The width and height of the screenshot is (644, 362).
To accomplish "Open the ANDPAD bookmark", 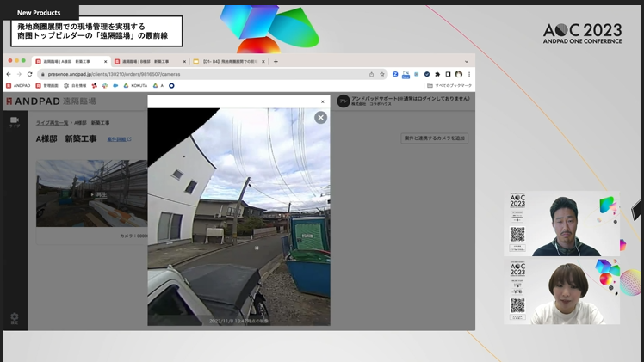I will point(18,86).
